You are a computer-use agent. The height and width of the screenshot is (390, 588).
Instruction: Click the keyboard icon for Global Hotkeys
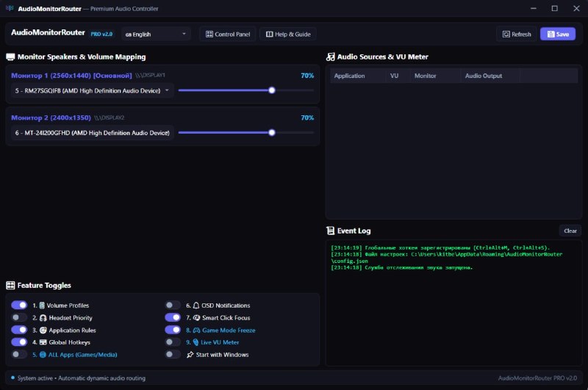pos(43,342)
